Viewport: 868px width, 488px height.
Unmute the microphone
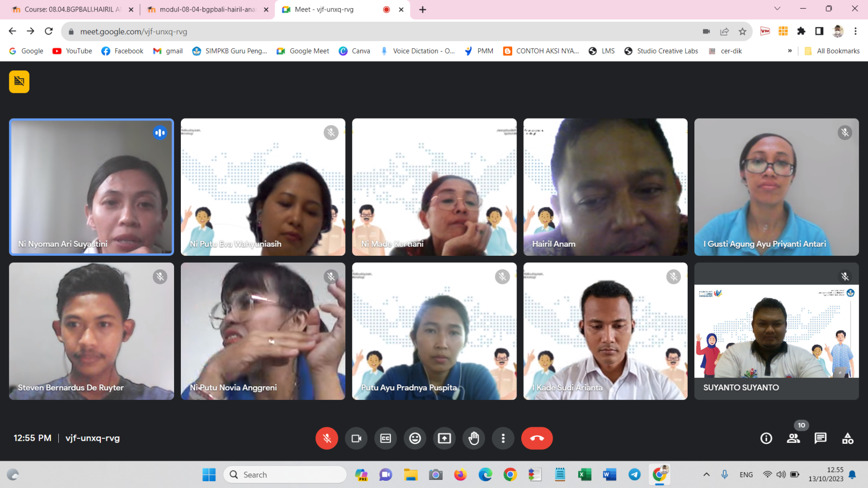(x=326, y=438)
